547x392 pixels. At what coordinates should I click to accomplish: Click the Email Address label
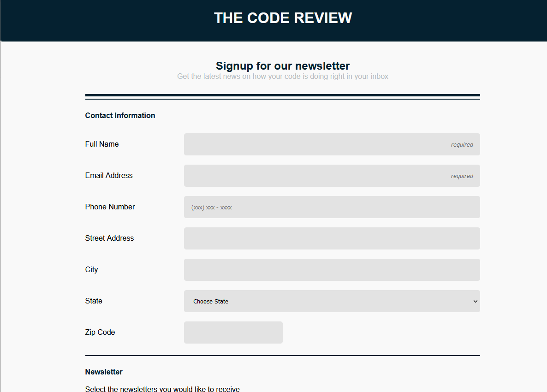109,175
